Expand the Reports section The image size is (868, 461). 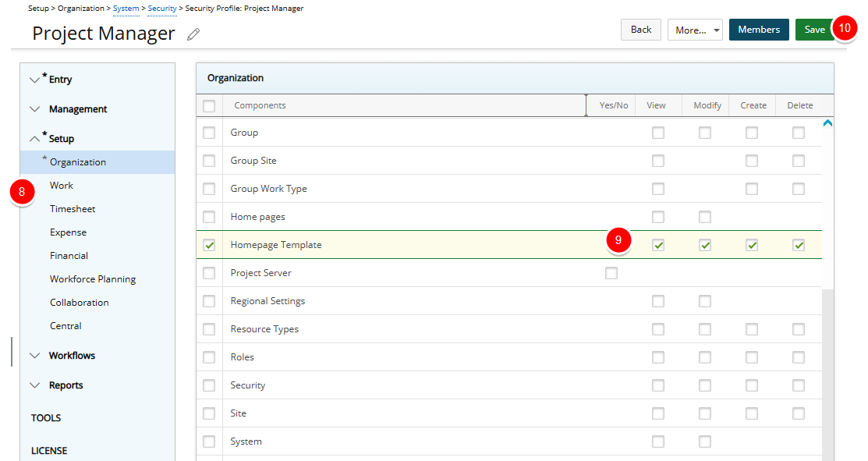(x=34, y=385)
